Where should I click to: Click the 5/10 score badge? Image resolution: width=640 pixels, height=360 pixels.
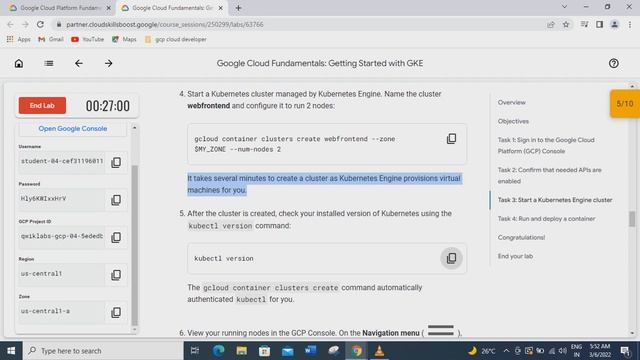[x=624, y=104]
